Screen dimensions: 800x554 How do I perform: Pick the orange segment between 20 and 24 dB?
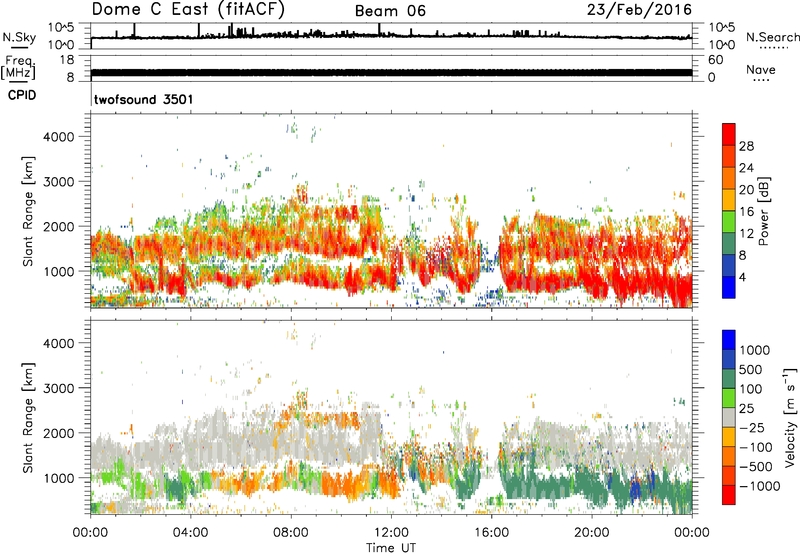point(729,178)
